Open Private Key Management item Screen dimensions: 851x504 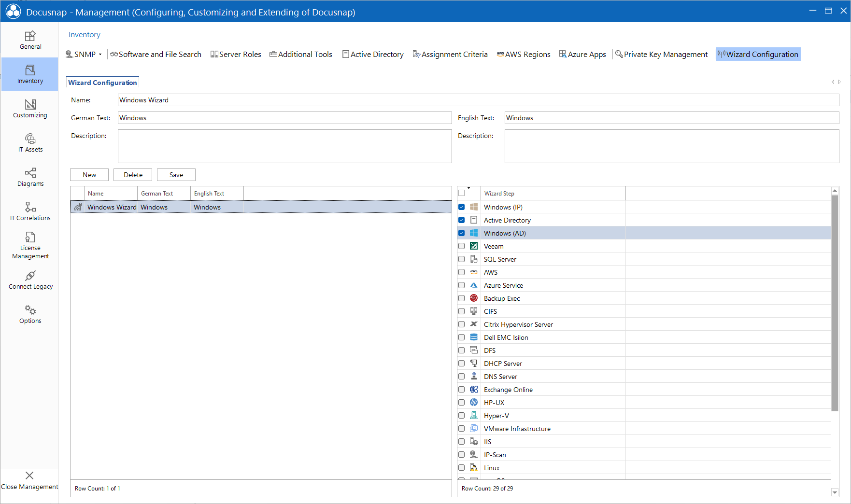pyautogui.click(x=661, y=55)
